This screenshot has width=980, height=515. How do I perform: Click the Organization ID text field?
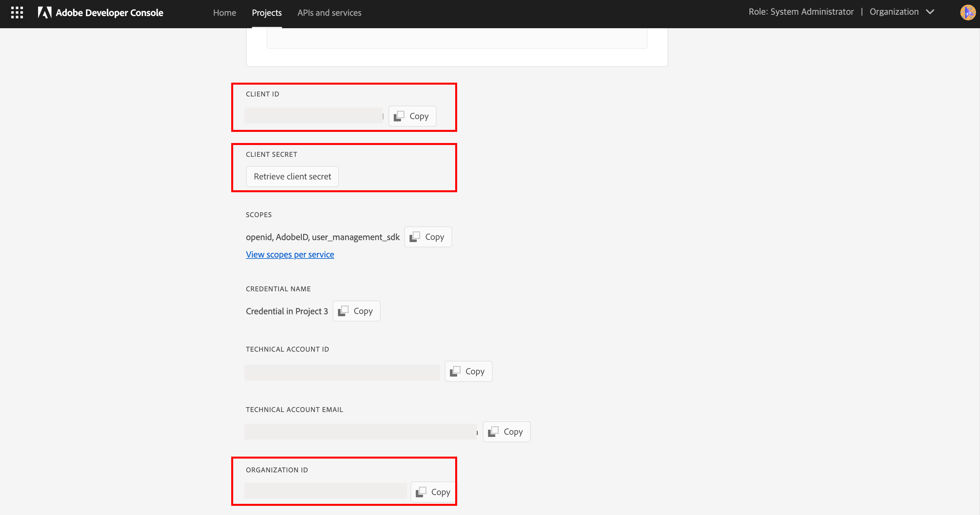[x=325, y=491]
